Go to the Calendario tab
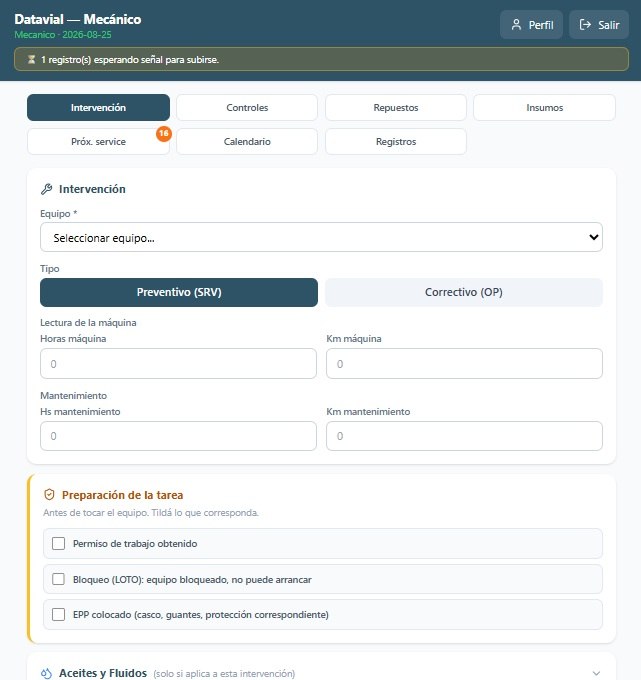 pos(247,141)
